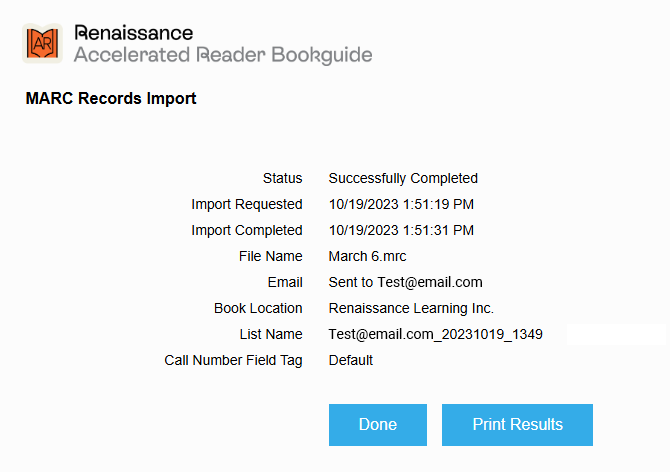Click the Default call number tag value
Image resolution: width=670 pixels, height=472 pixels.
350,360
